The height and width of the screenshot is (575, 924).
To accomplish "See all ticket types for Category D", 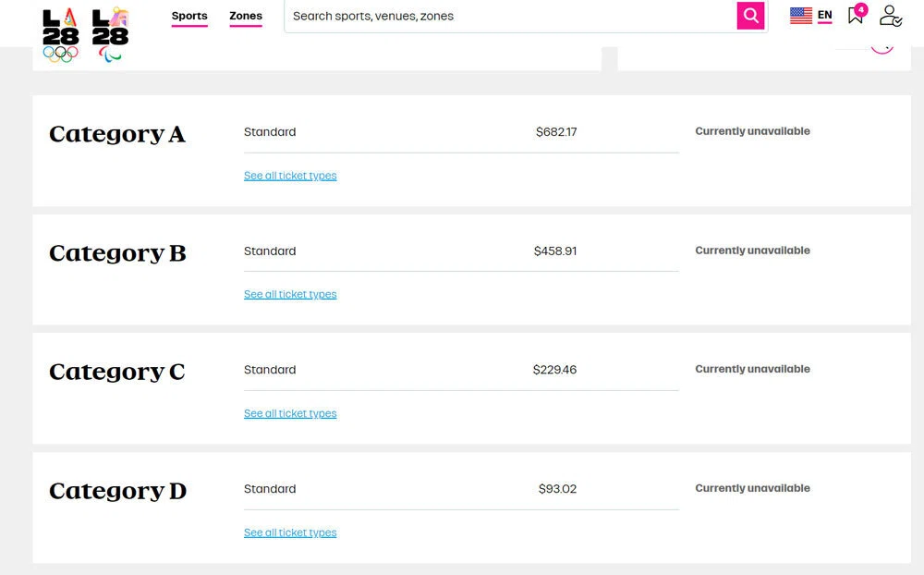I will (x=290, y=532).
